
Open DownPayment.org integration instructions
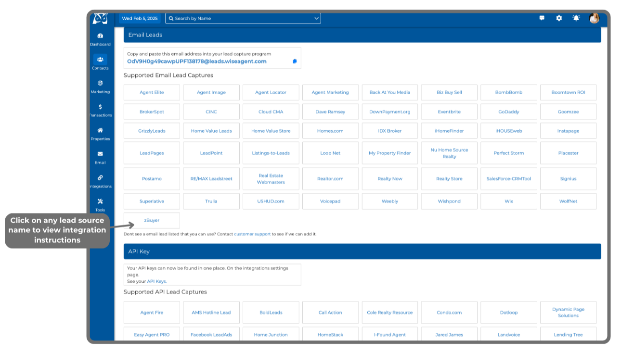coord(390,112)
